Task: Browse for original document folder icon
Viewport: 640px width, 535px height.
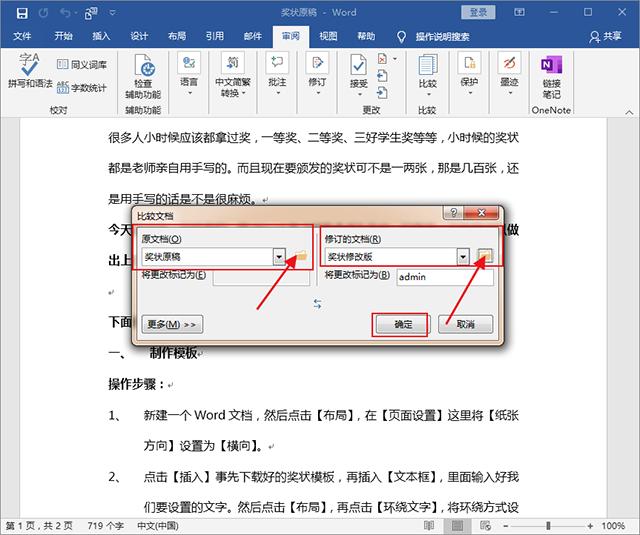Action: 301,256
